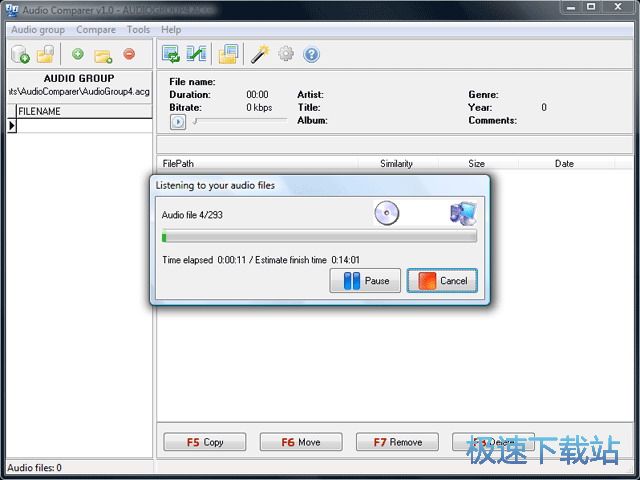
Task: Cancel the audio listening process
Action: click(x=442, y=281)
